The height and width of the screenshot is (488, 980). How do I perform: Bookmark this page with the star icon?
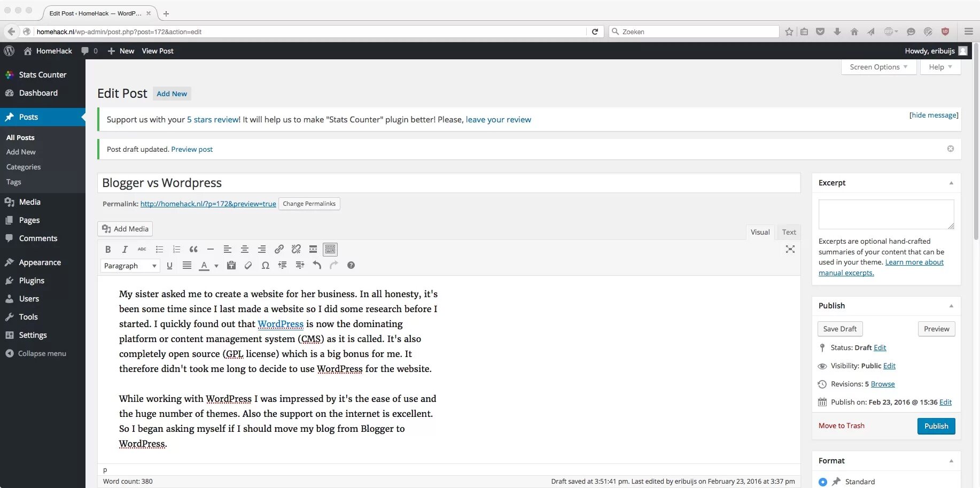click(789, 32)
